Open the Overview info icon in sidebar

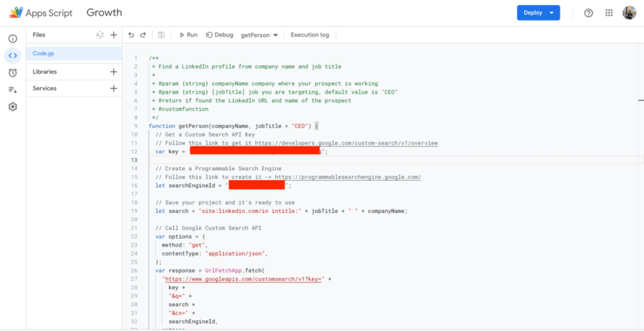coord(13,38)
